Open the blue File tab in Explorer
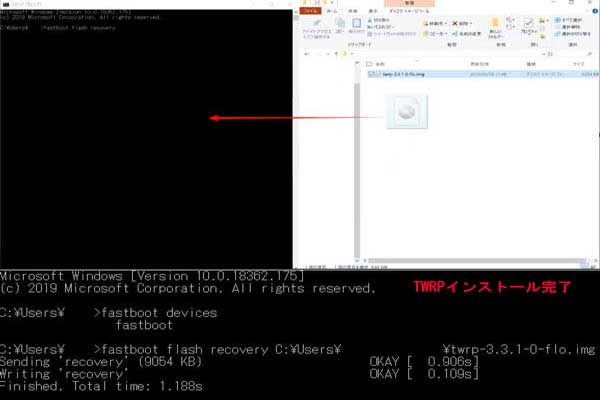This screenshot has width=600, height=400. (311, 11)
